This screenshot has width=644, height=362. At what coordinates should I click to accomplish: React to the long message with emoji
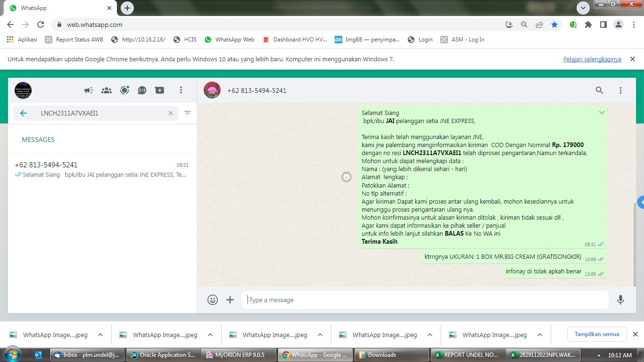pyautogui.click(x=347, y=177)
